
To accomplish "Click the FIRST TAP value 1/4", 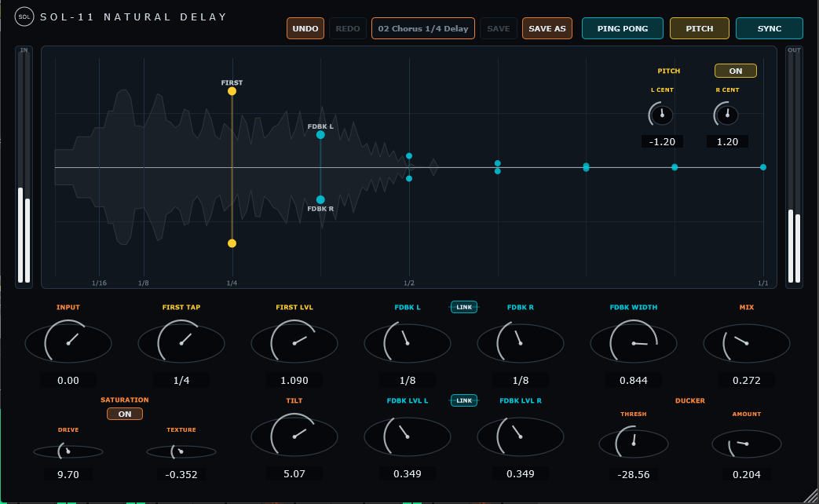I will coord(181,380).
